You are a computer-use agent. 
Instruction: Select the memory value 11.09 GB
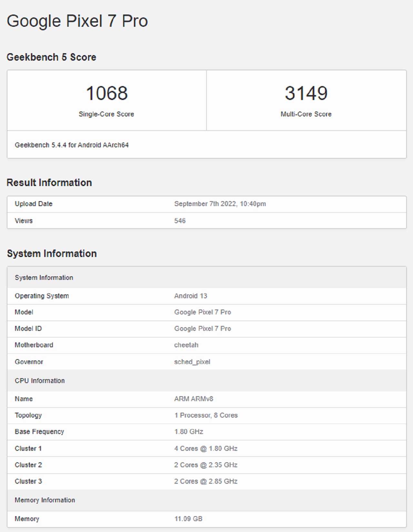click(x=188, y=519)
